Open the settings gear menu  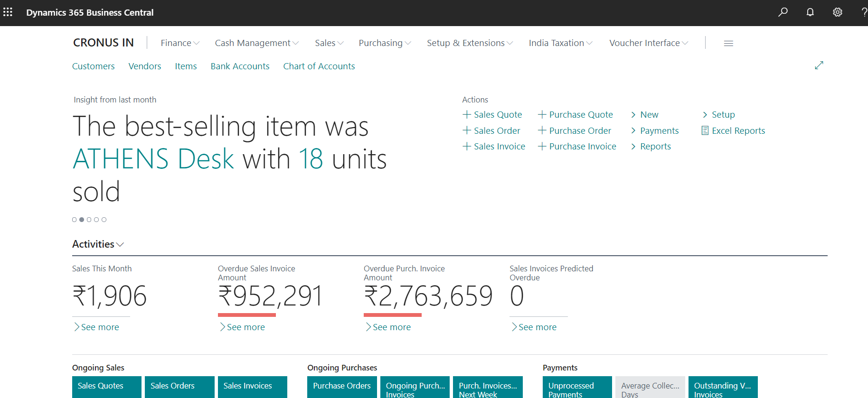click(838, 12)
